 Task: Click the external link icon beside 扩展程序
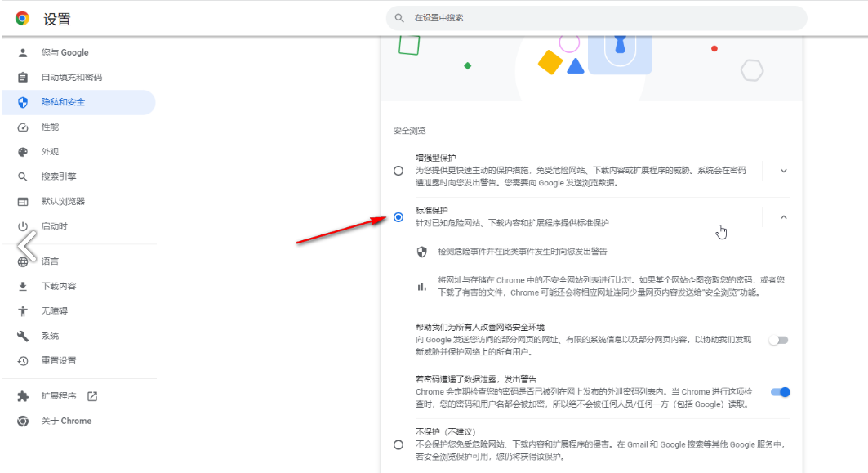[92, 396]
